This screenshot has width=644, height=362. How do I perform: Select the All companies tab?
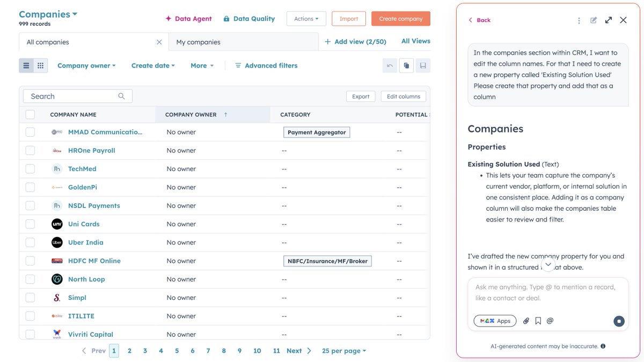pyautogui.click(x=94, y=42)
